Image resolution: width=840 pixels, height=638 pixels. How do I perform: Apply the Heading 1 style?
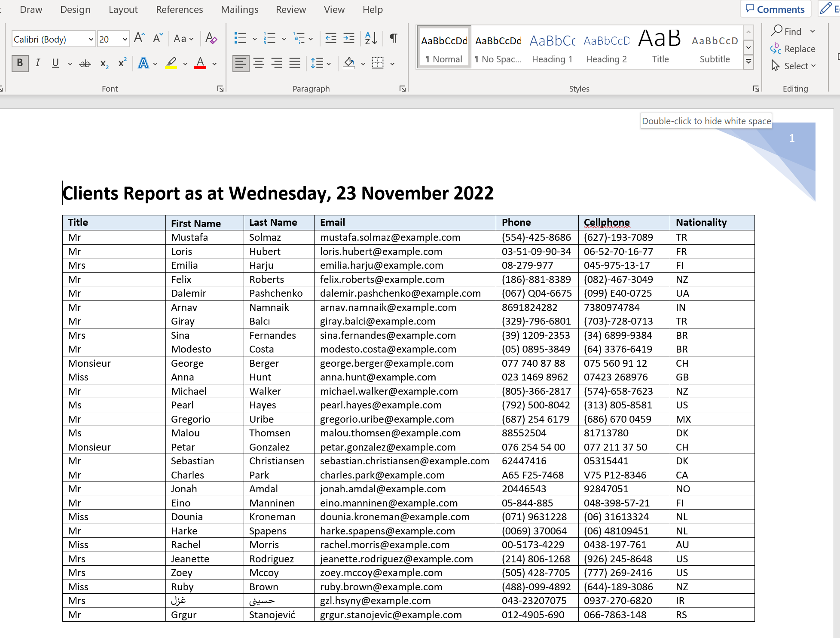coord(552,47)
